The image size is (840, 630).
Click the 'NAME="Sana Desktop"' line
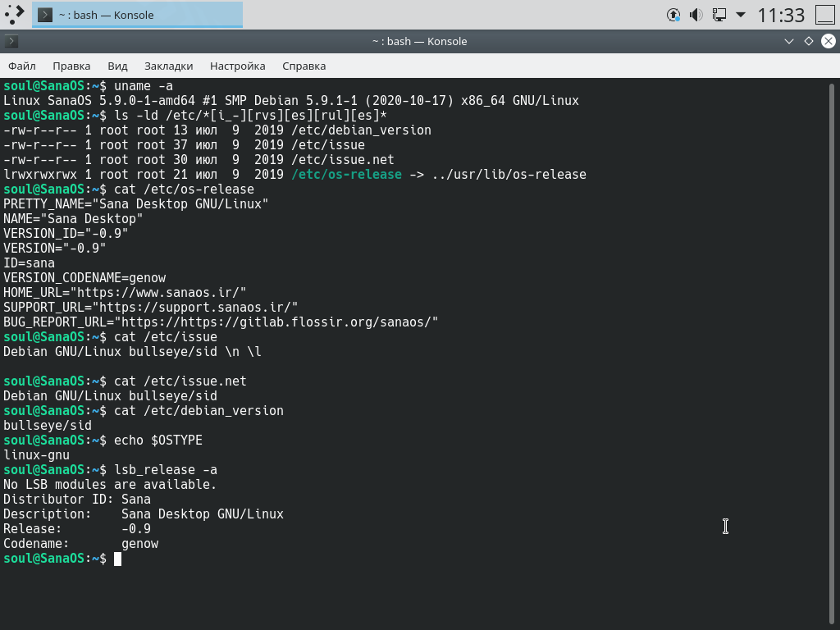click(x=73, y=218)
